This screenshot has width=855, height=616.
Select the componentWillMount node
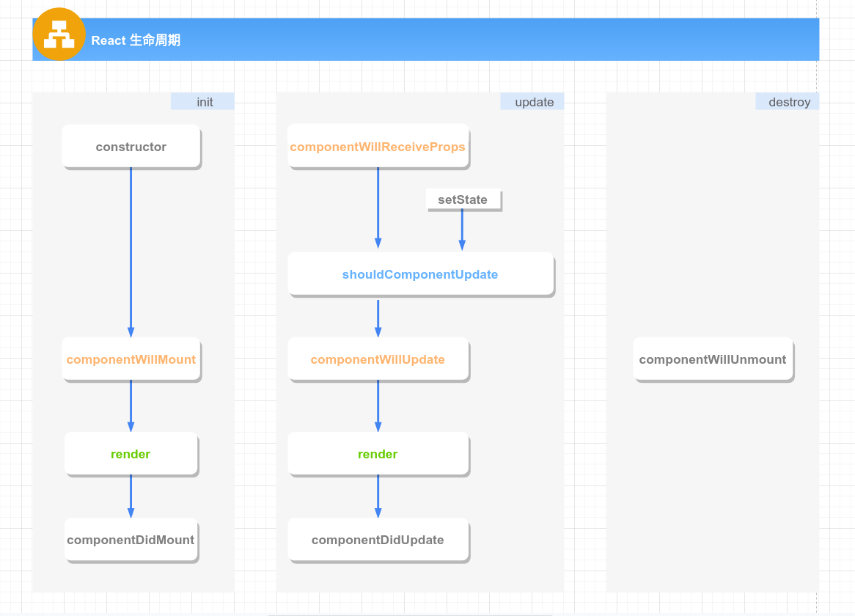[131, 359]
